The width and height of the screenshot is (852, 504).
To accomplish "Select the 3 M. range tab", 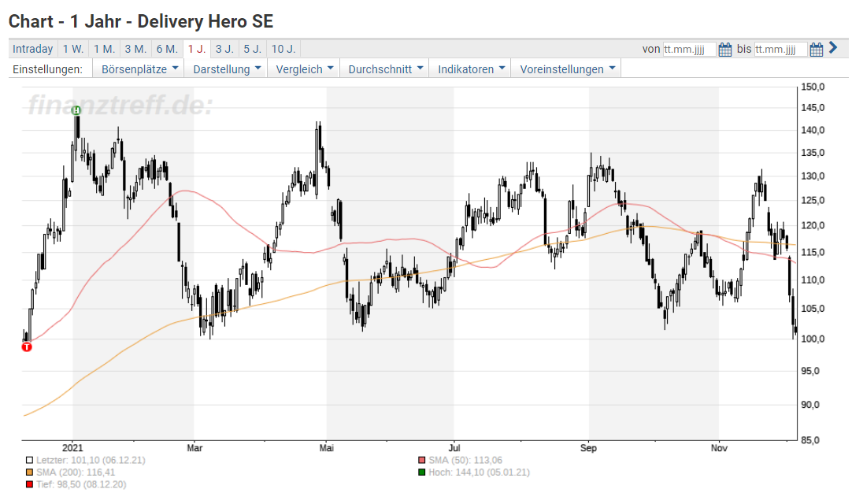I will 135,49.
